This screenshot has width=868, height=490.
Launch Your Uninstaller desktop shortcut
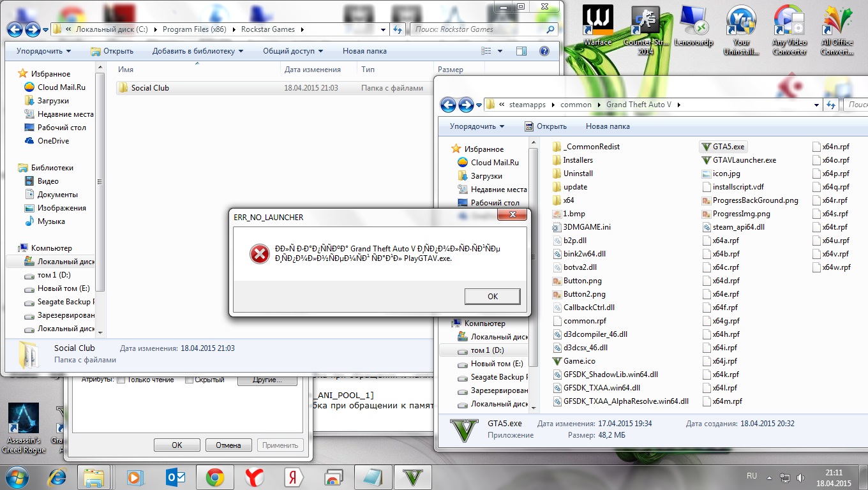[x=742, y=31]
